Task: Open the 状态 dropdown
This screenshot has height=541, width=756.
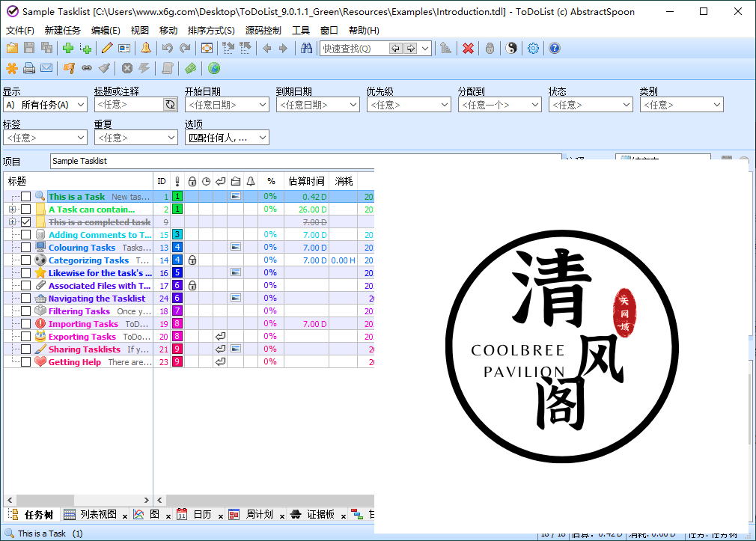Action: 591,105
